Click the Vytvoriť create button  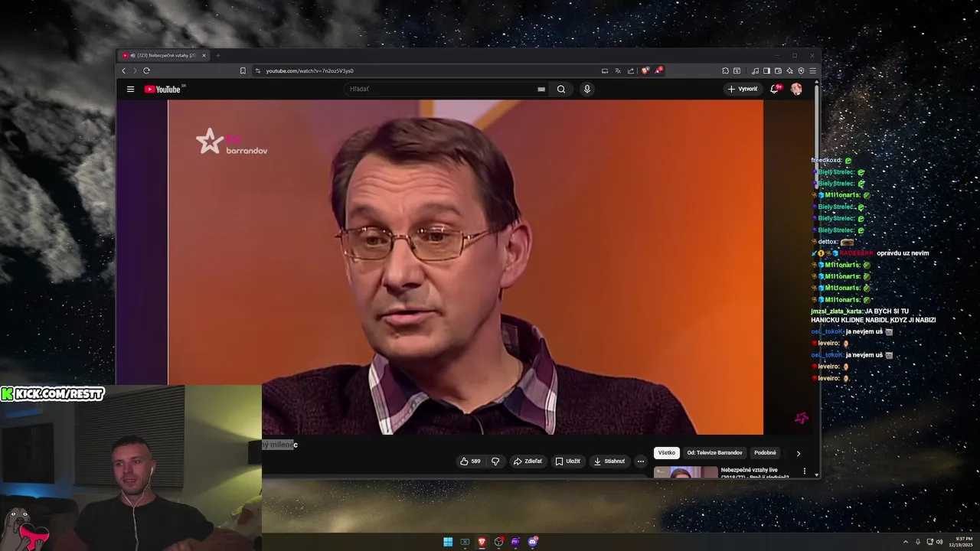(x=743, y=89)
